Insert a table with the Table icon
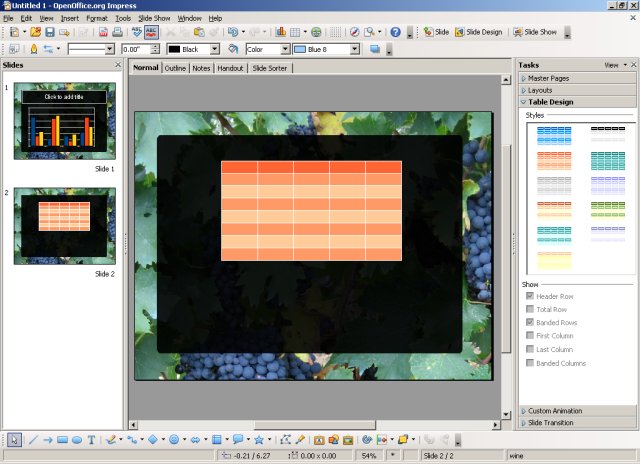This screenshot has height=464, width=640. pyautogui.click(x=295, y=32)
